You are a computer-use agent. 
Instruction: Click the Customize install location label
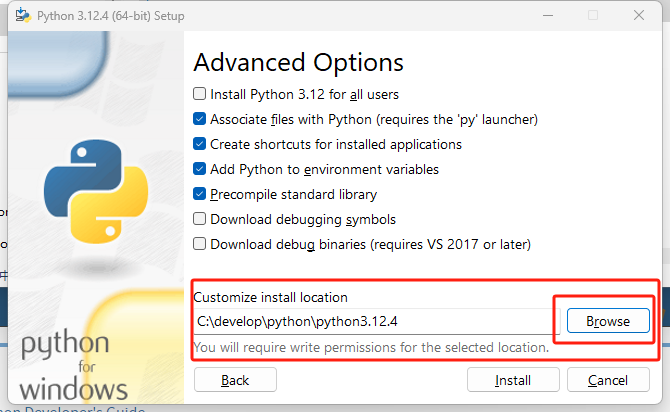pos(270,297)
